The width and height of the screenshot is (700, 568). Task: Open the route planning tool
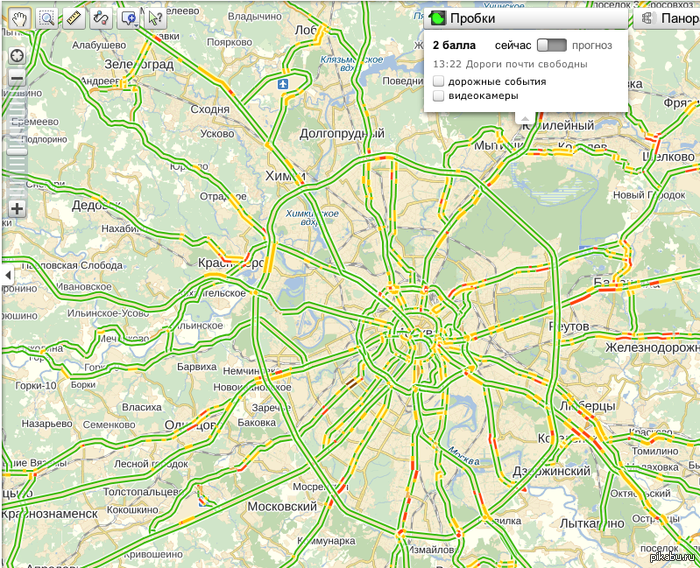click(101, 17)
